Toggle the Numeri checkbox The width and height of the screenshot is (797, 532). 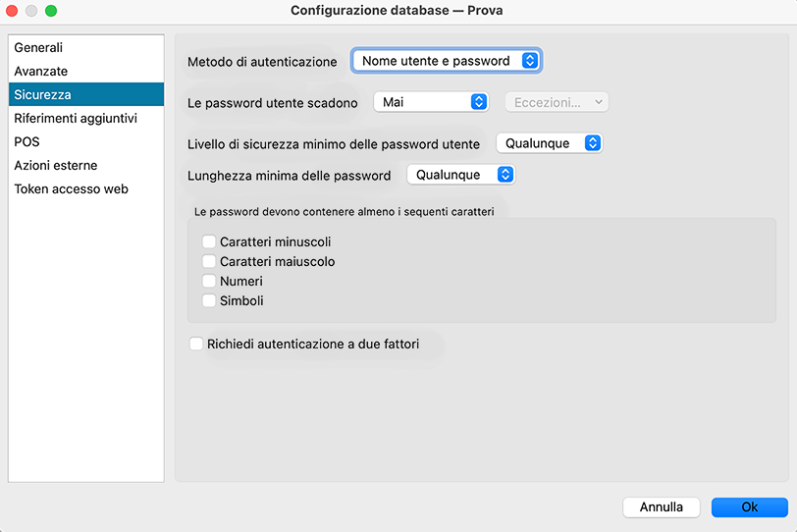209,282
